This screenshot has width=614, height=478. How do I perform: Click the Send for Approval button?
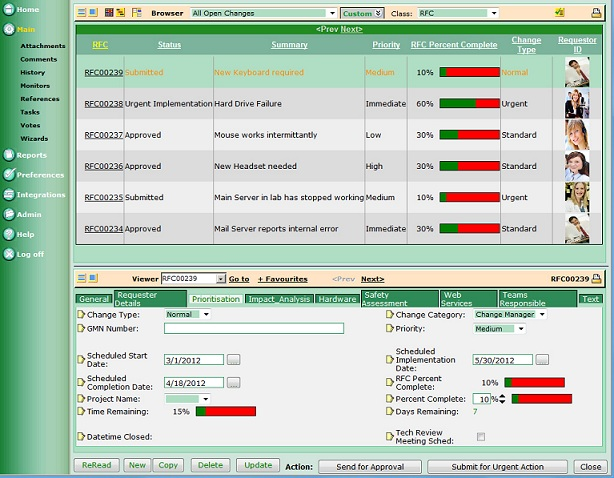pyautogui.click(x=370, y=467)
